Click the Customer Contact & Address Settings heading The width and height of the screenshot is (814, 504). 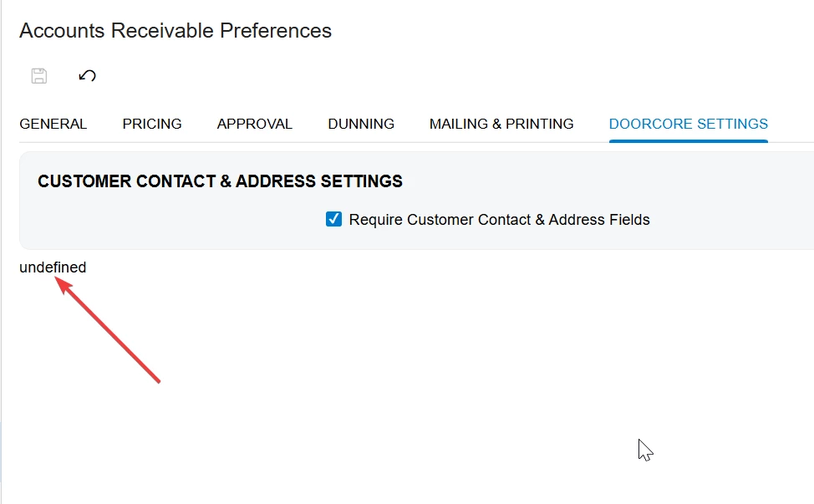(220, 181)
